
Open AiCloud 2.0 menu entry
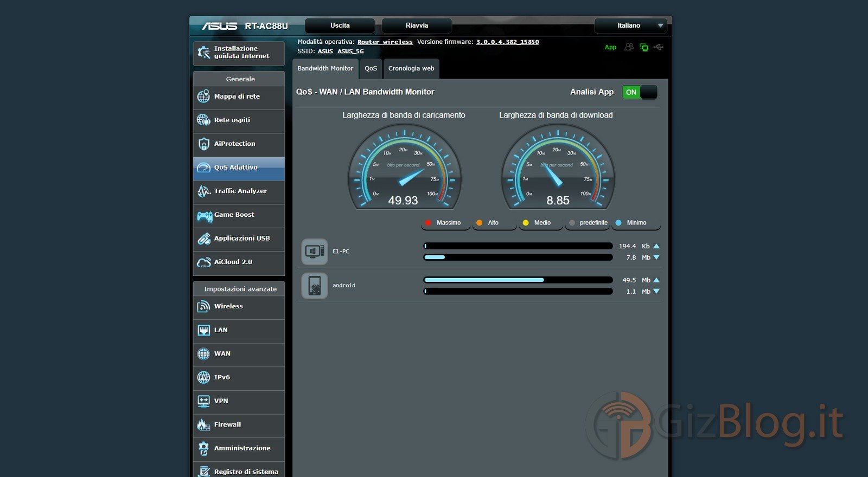pyautogui.click(x=239, y=262)
